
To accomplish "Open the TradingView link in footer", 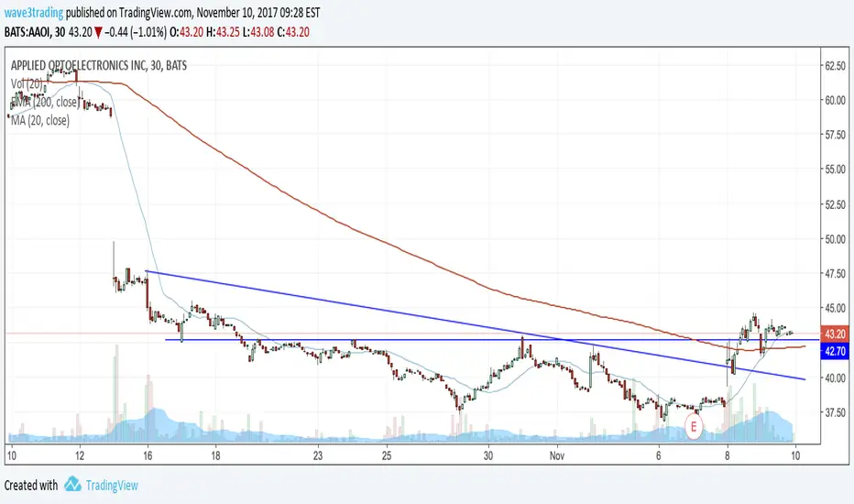I will 112,485.
